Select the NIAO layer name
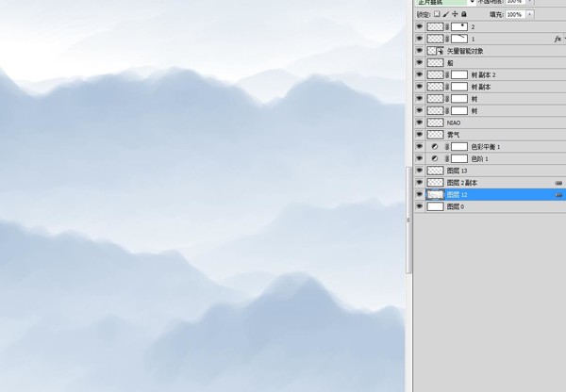This screenshot has height=392, width=566. [x=454, y=123]
